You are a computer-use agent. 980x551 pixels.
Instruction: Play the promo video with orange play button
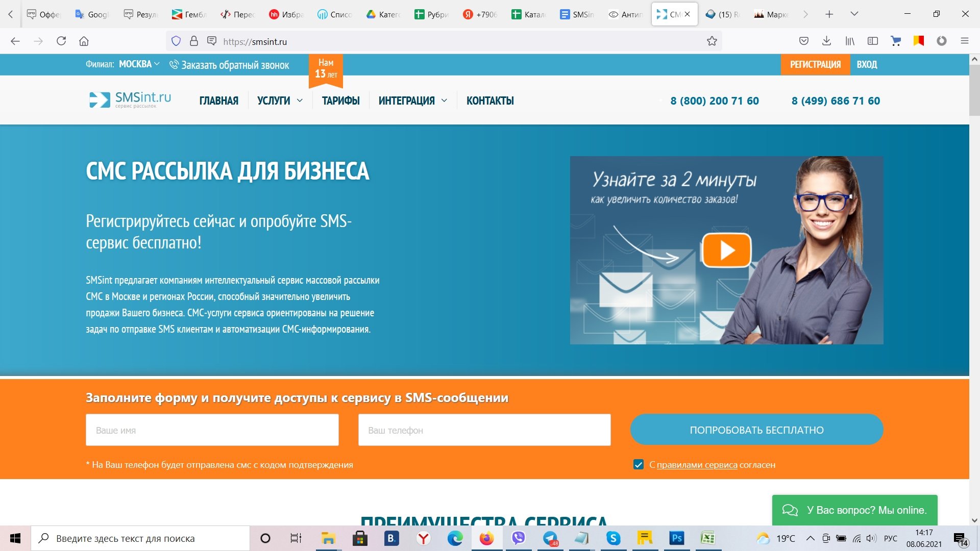pyautogui.click(x=726, y=250)
